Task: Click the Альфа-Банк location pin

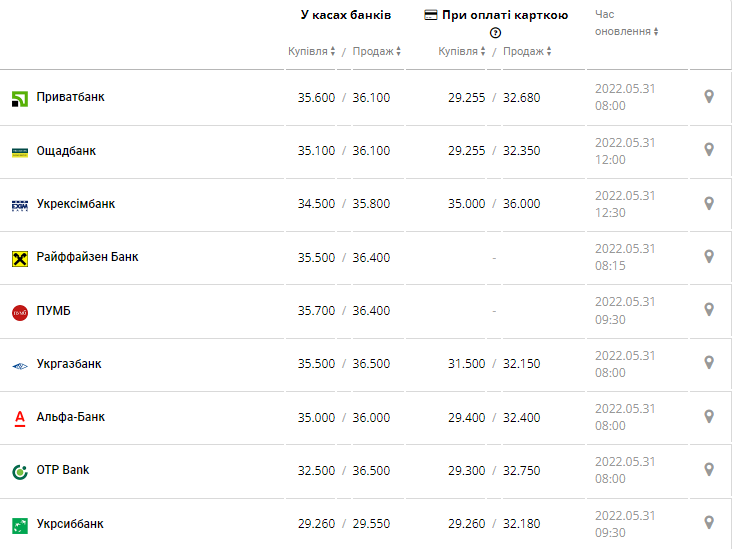Action: [709, 416]
